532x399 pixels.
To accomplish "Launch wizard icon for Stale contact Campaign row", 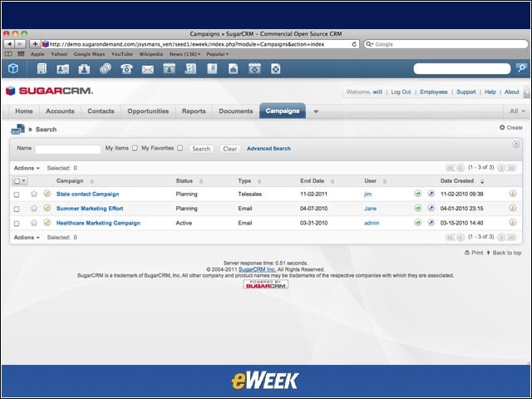I will click(x=431, y=194).
